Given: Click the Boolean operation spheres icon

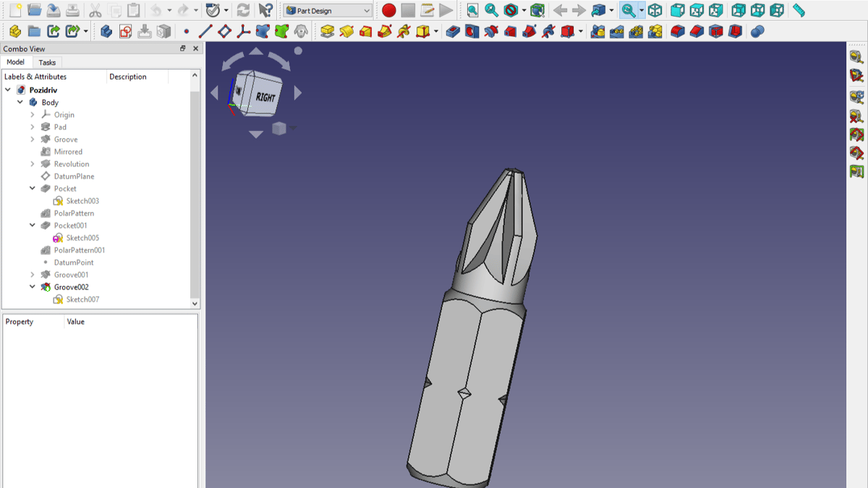Looking at the screenshot, I should click(x=757, y=32).
